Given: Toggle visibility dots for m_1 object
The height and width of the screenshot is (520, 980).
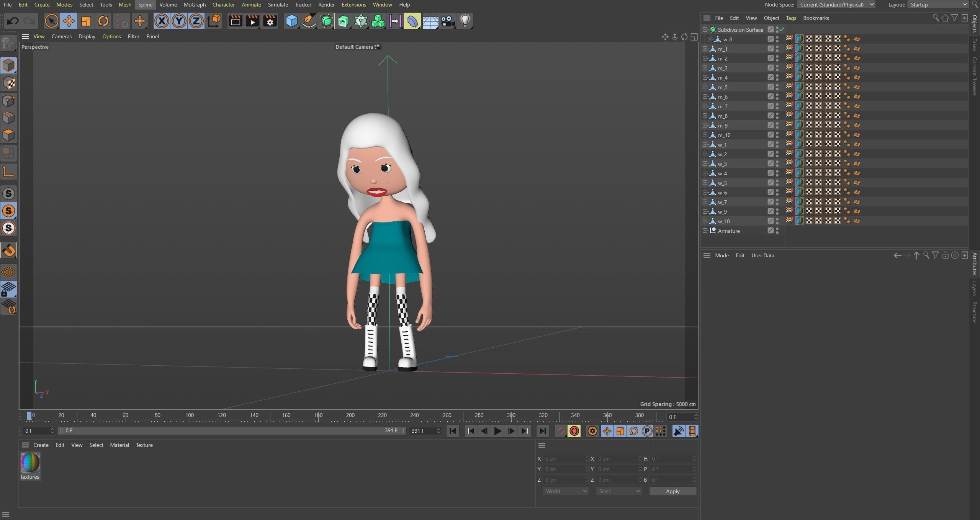Looking at the screenshot, I should click(777, 49).
